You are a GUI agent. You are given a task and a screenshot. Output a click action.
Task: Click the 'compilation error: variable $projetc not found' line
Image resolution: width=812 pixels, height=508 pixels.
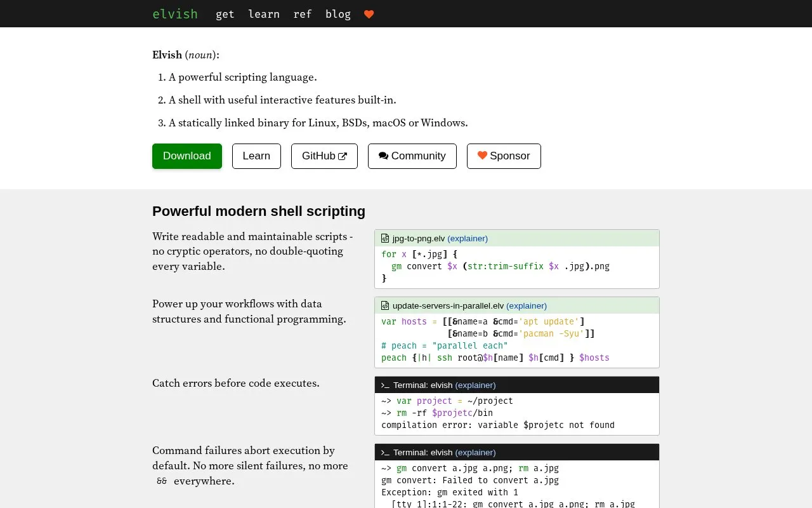(498, 425)
